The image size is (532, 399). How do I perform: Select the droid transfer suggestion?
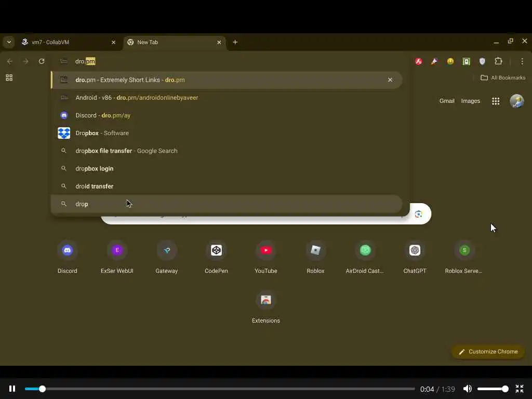pyautogui.click(x=227, y=187)
